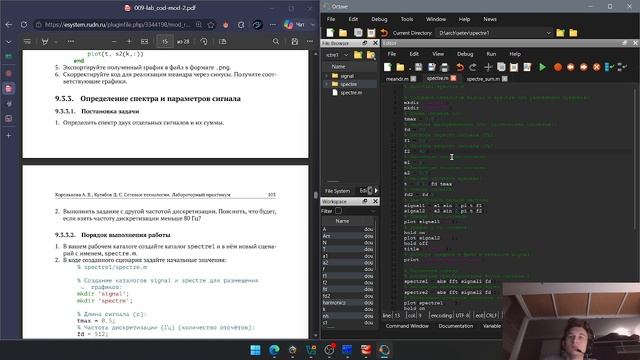Click tab scroll right arrow near File System
Image resolution: width=640 pixels, height=360 pixels.
pos(376,191)
